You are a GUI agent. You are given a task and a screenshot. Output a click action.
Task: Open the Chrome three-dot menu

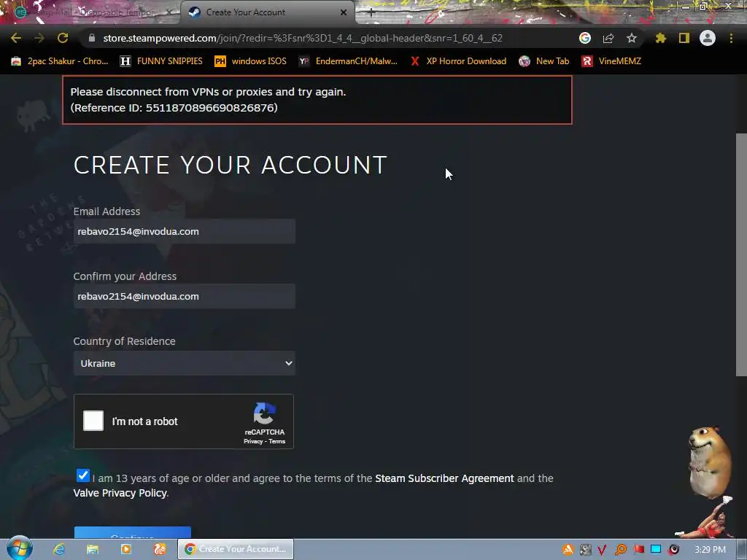tap(731, 38)
